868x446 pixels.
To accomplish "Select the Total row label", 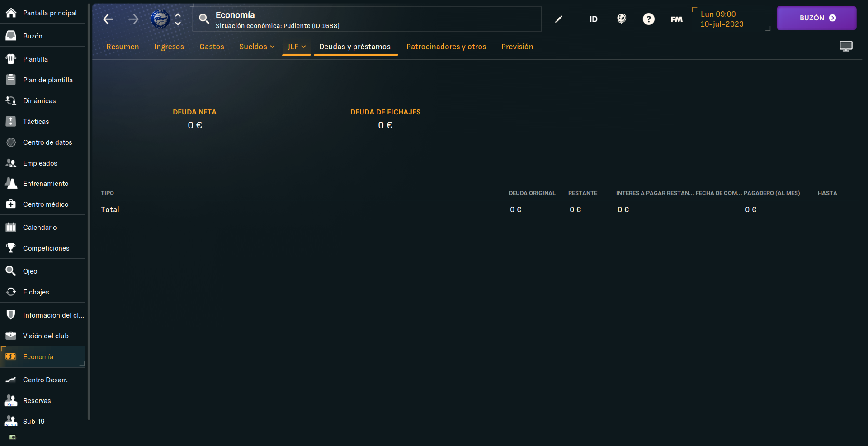I will 110,209.
